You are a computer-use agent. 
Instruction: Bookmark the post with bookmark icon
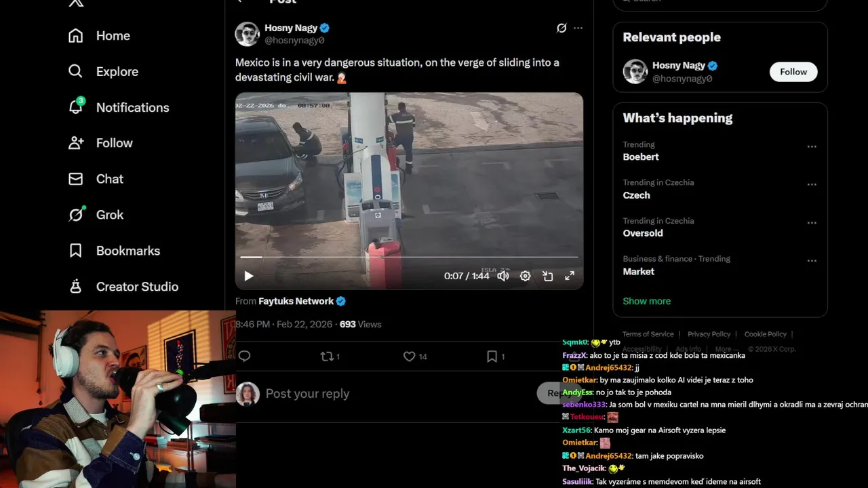click(x=492, y=357)
